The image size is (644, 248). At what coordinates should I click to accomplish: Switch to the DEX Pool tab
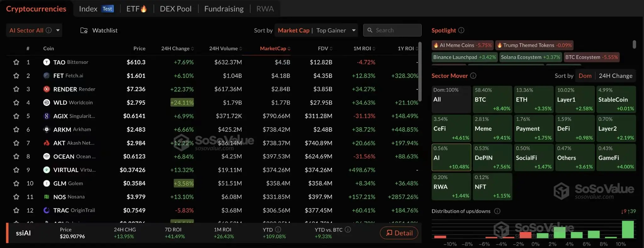[175, 9]
